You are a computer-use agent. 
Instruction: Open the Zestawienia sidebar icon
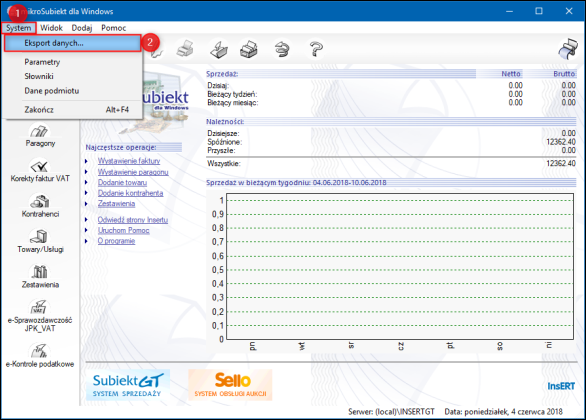40,277
